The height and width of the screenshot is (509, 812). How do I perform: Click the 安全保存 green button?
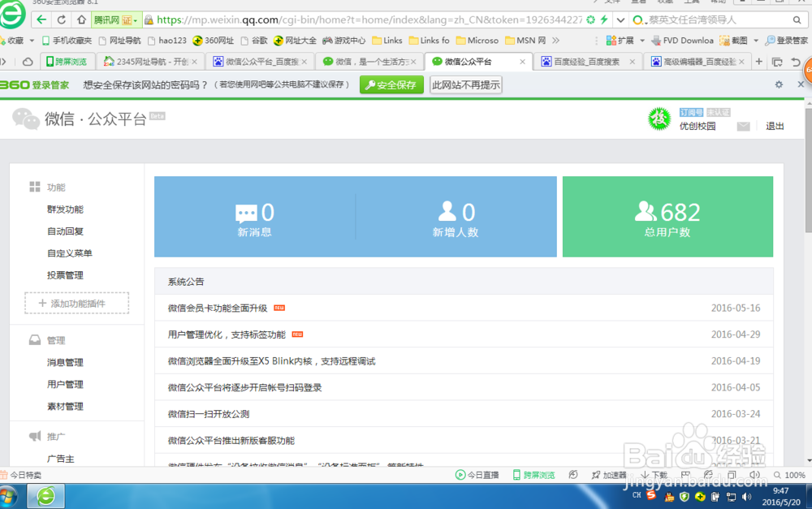coord(391,85)
